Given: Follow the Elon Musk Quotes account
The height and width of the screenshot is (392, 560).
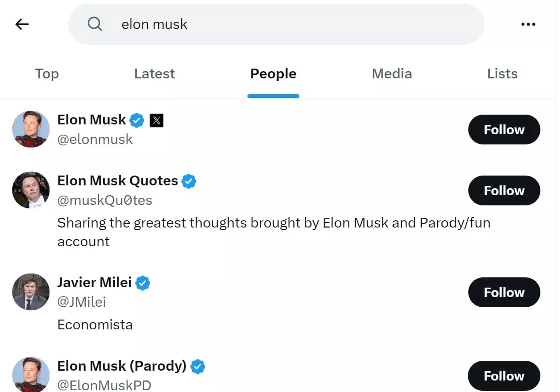Looking at the screenshot, I should coord(504,190).
